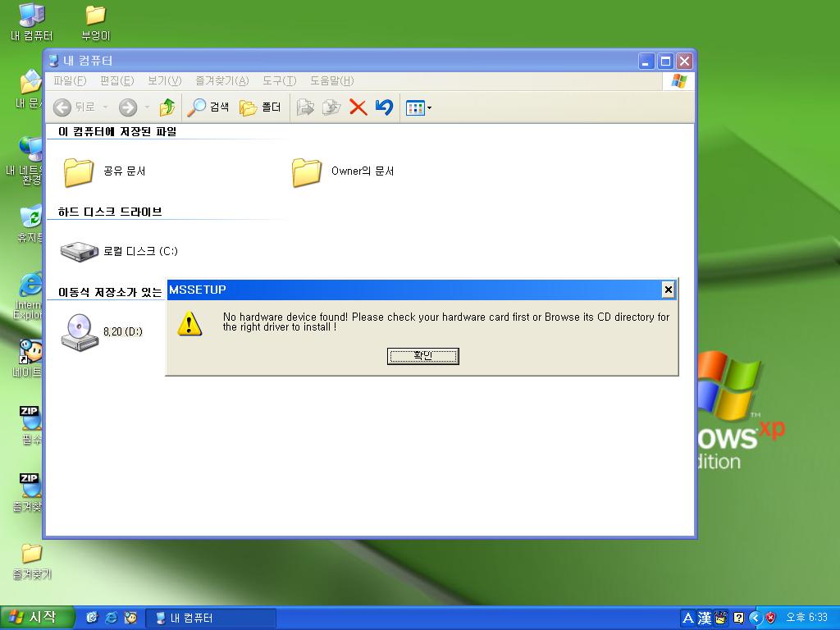The height and width of the screenshot is (630, 840).
Task: Select the 로컬 디스크 (C:) drive
Action: pos(119,251)
